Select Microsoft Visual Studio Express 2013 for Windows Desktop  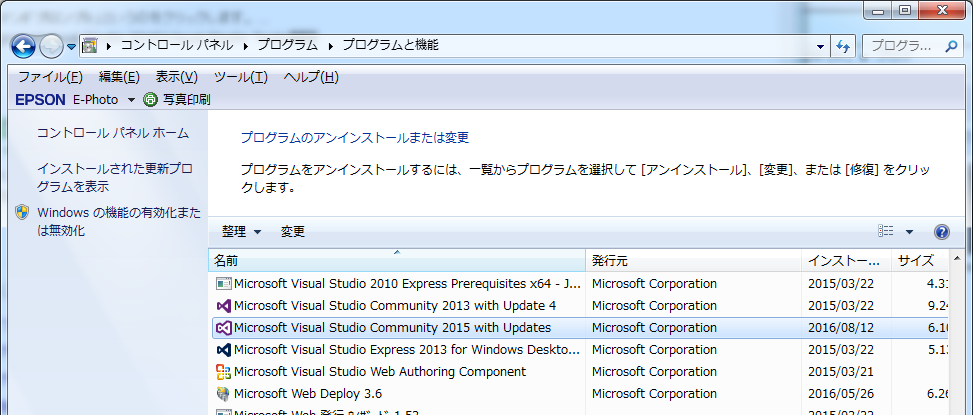[580, 350]
